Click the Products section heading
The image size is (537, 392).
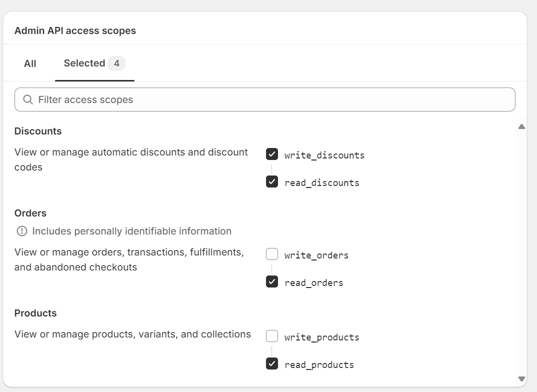tap(35, 313)
